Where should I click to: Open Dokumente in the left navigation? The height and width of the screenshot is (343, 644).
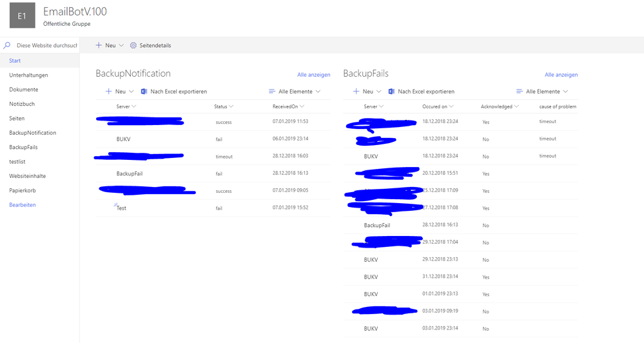pos(24,89)
